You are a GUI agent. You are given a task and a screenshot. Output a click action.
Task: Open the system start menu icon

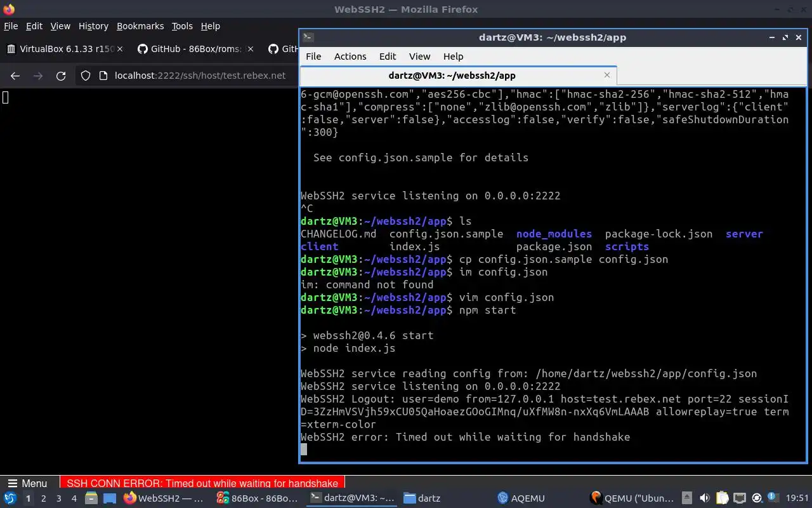click(10, 498)
